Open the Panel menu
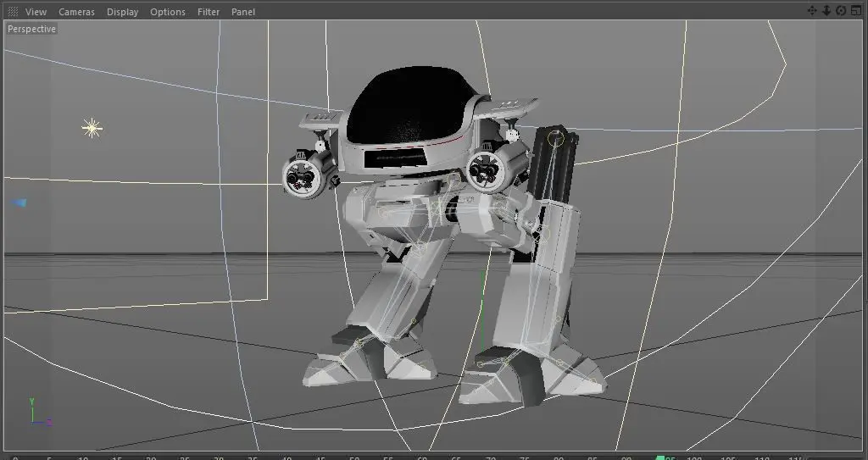This screenshot has width=868, height=460. 243,12
